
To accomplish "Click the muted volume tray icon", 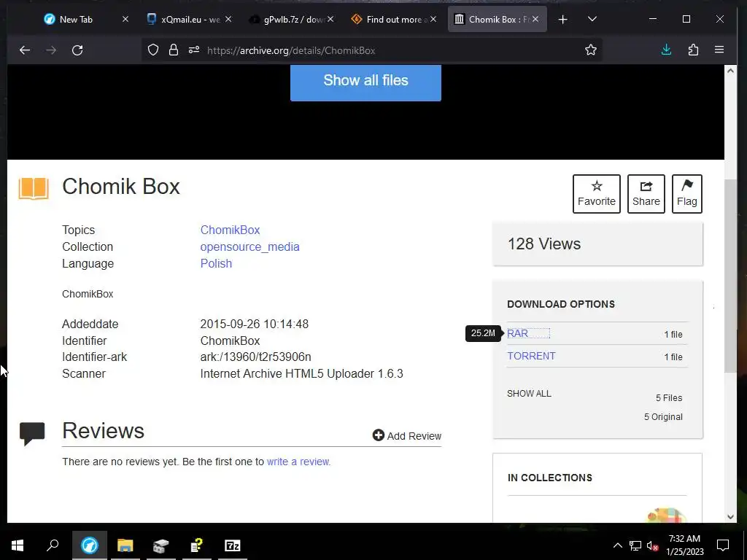I will [652, 545].
